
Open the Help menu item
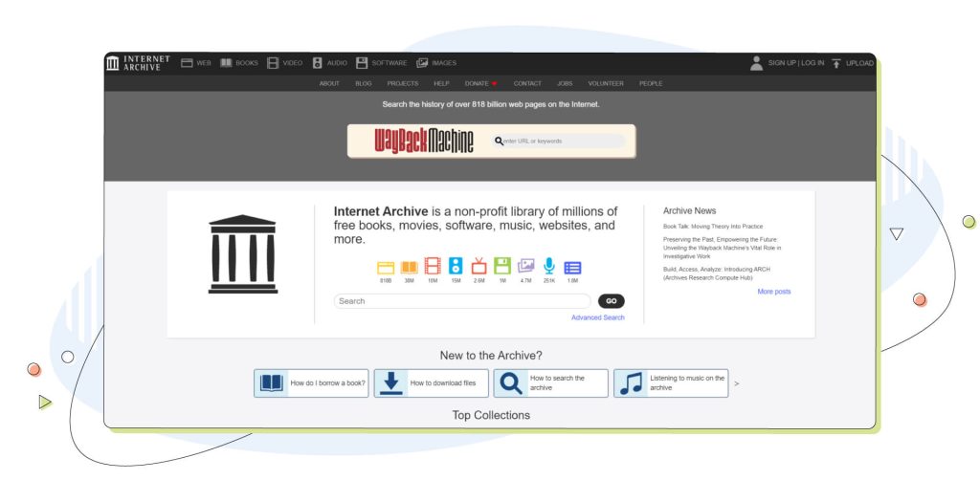click(441, 83)
